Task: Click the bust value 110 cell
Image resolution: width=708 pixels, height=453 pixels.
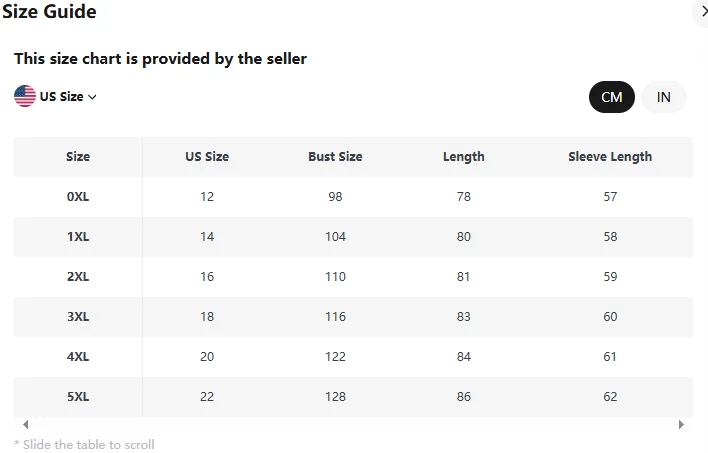Action: [x=335, y=277]
